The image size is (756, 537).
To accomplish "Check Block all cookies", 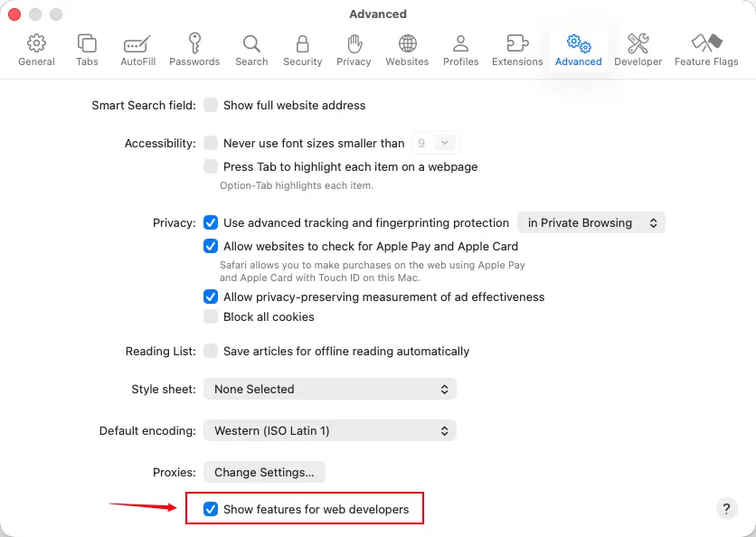I will tap(210, 316).
